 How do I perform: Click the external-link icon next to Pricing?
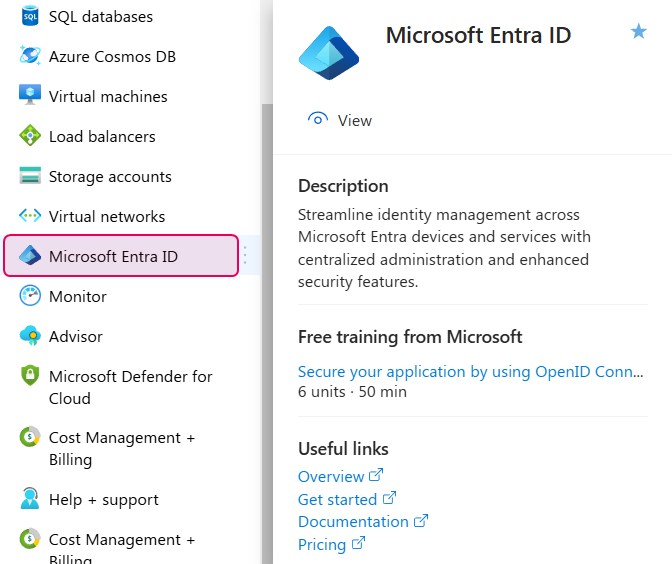[358, 543]
